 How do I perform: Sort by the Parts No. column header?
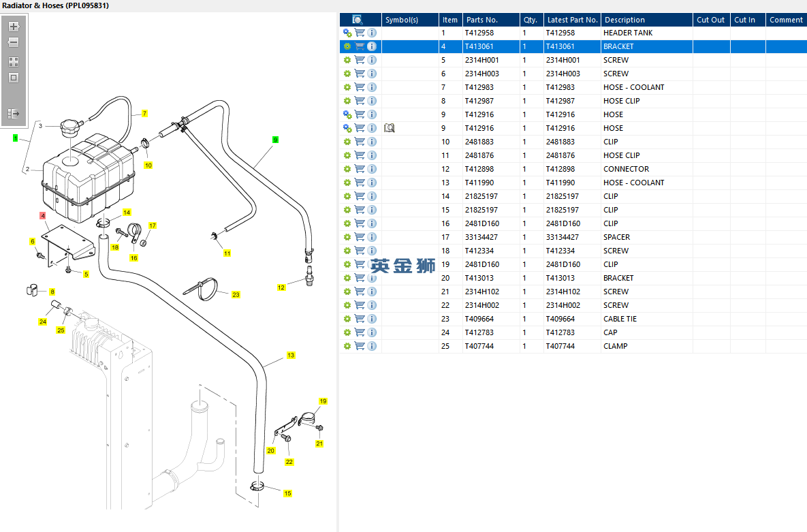481,20
